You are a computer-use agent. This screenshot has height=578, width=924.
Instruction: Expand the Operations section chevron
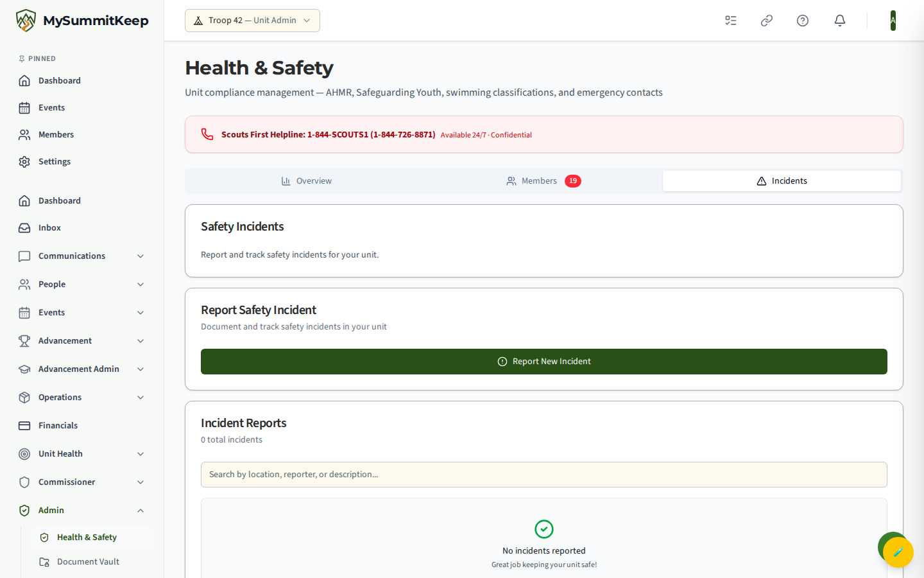(141, 398)
